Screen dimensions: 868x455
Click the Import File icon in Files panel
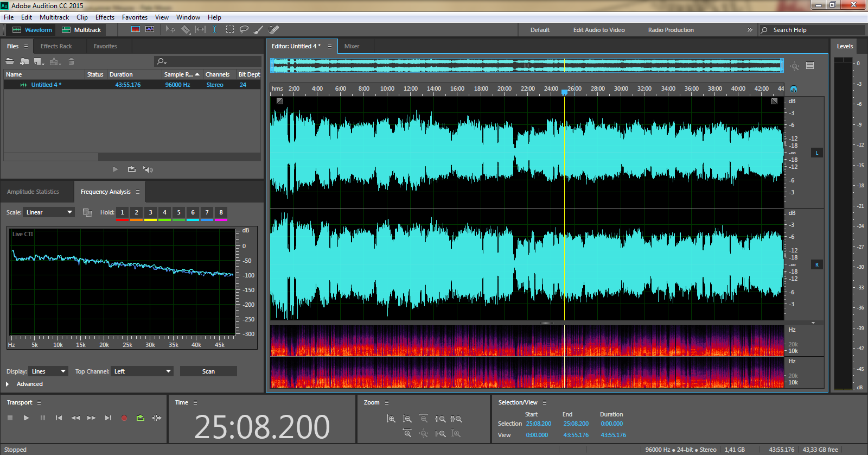click(x=24, y=61)
